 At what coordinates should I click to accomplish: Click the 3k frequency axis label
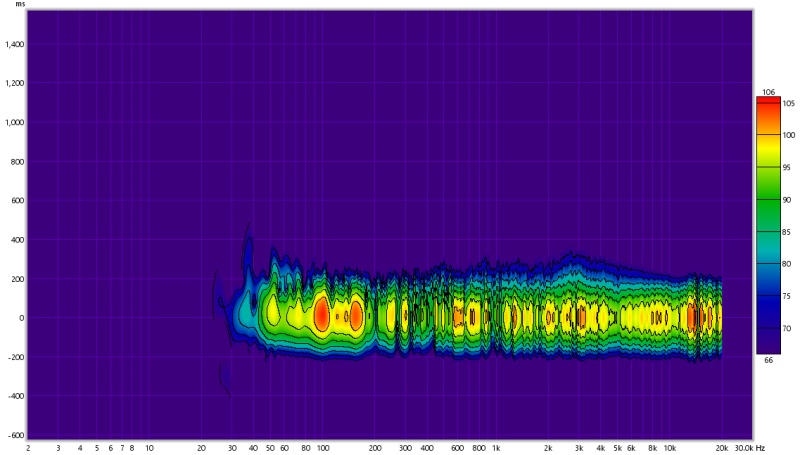point(579,448)
